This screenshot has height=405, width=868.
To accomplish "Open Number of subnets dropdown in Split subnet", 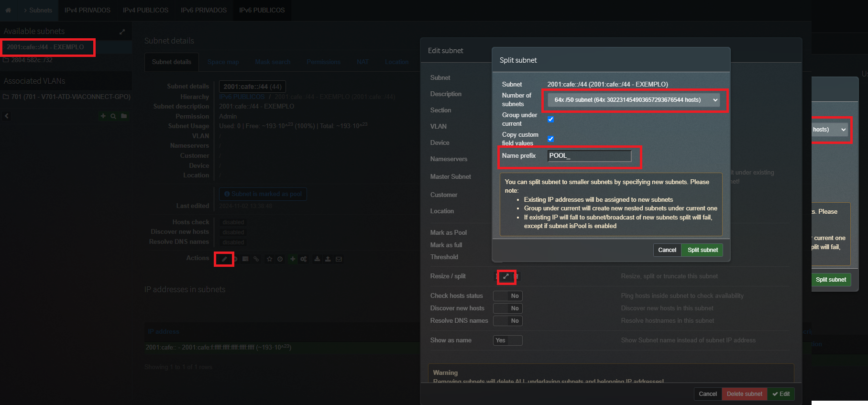I will tap(634, 100).
